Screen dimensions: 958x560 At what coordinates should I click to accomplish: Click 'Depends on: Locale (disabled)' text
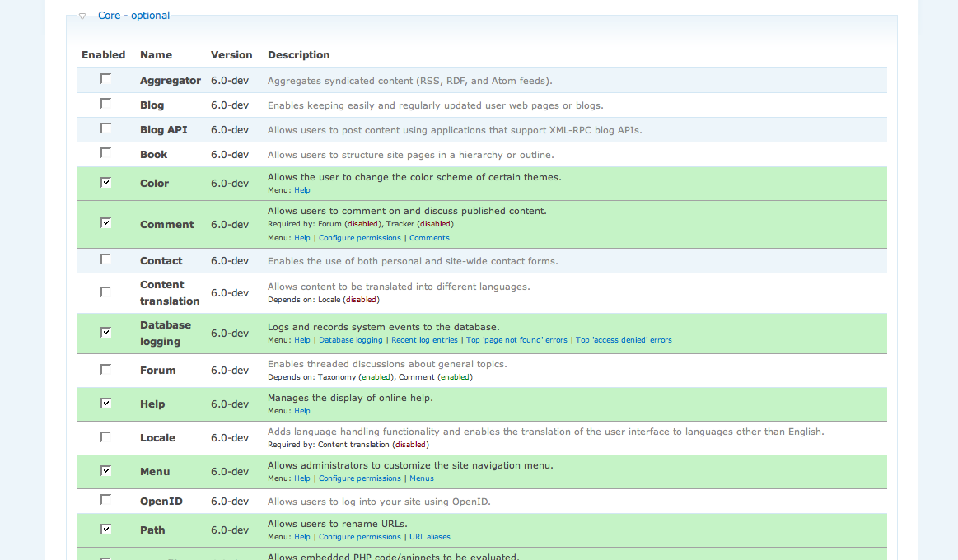324,299
